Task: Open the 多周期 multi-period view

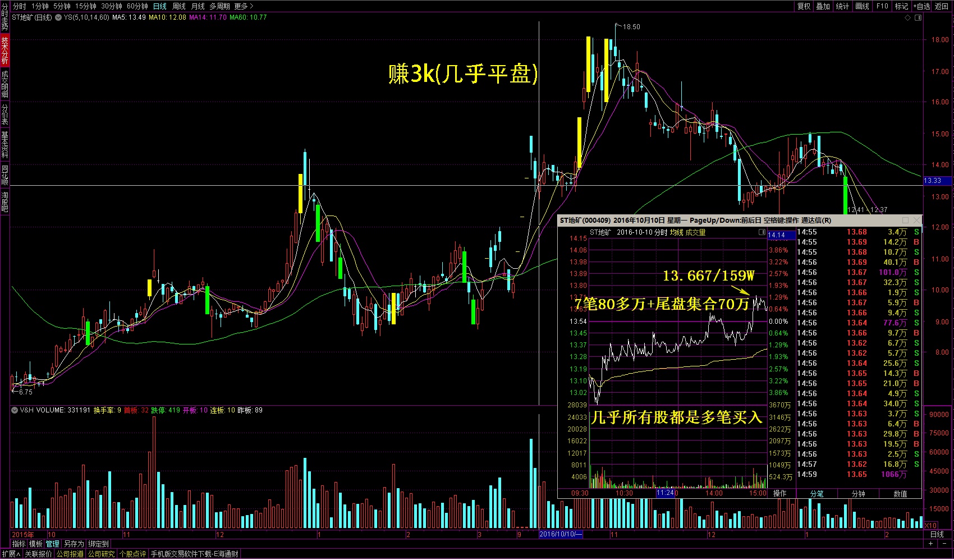Action: (x=219, y=6)
